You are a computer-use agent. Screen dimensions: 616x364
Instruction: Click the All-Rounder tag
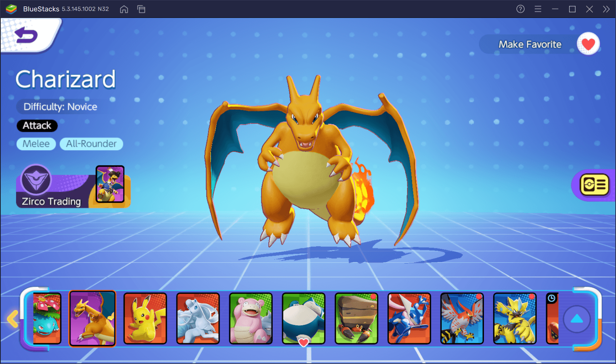91,144
